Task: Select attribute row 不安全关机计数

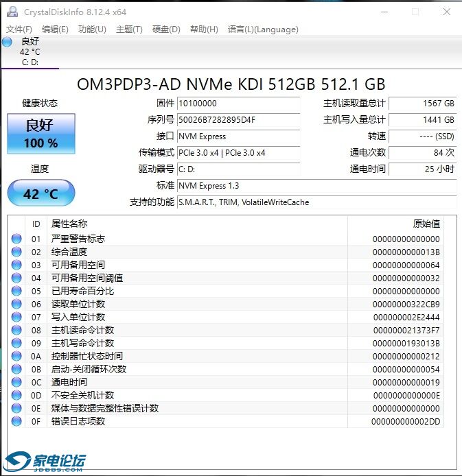Action: (x=225, y=396)
